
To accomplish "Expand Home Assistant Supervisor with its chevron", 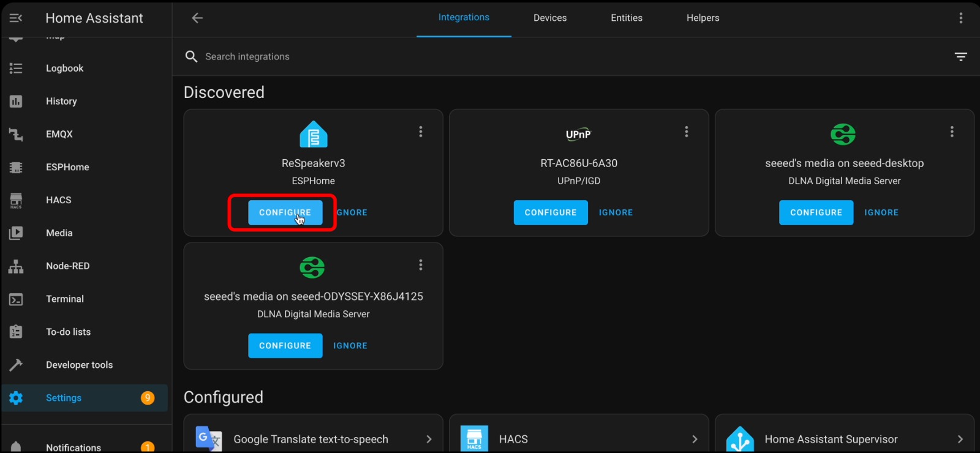I will pos(960,440).
